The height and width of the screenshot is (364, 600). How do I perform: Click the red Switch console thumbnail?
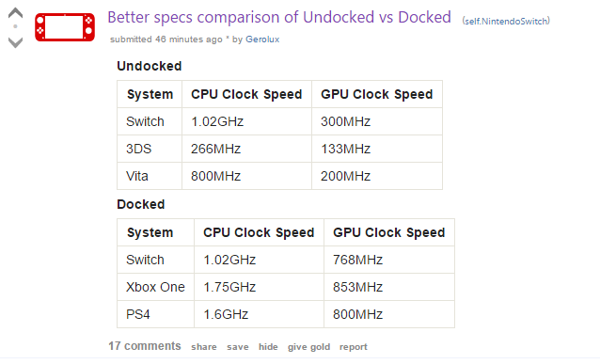click(x=65, y=27)
